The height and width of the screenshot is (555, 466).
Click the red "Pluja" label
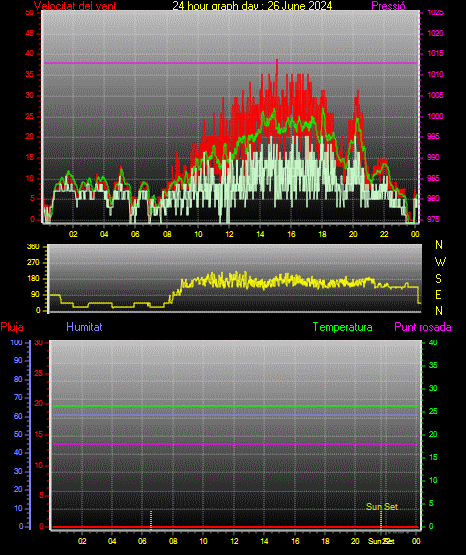(12, 327)
